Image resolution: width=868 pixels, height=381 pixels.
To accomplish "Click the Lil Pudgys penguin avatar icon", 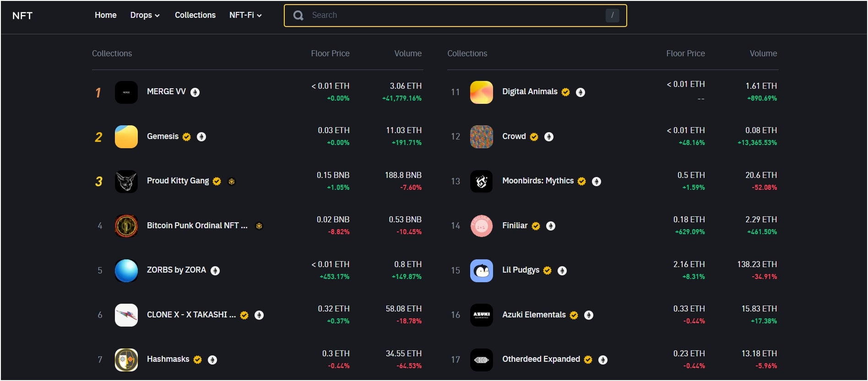I will 481,271.
